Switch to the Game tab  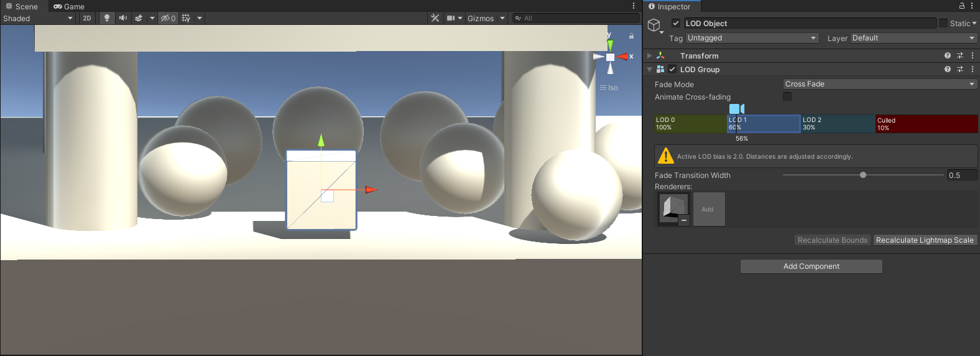click(69, 6)
